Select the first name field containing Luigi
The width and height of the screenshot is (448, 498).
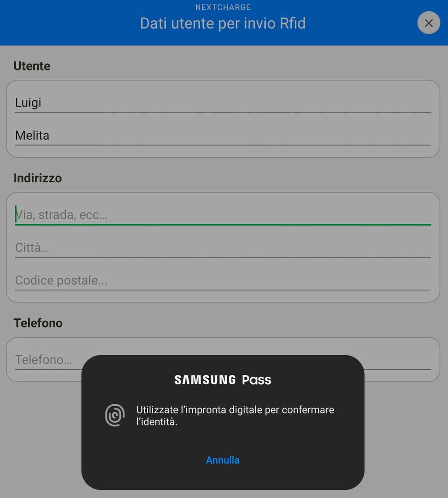tap(223, 103)
